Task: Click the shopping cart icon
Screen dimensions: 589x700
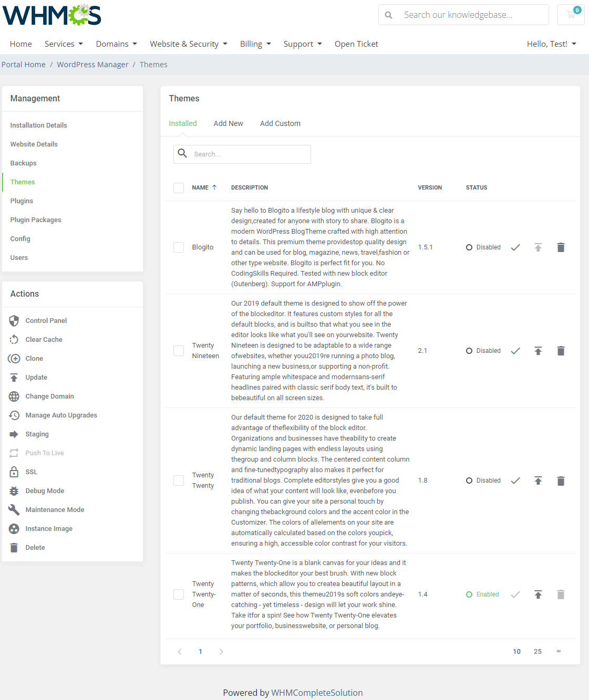Action: pyautogui.click(x=571, y=15)
